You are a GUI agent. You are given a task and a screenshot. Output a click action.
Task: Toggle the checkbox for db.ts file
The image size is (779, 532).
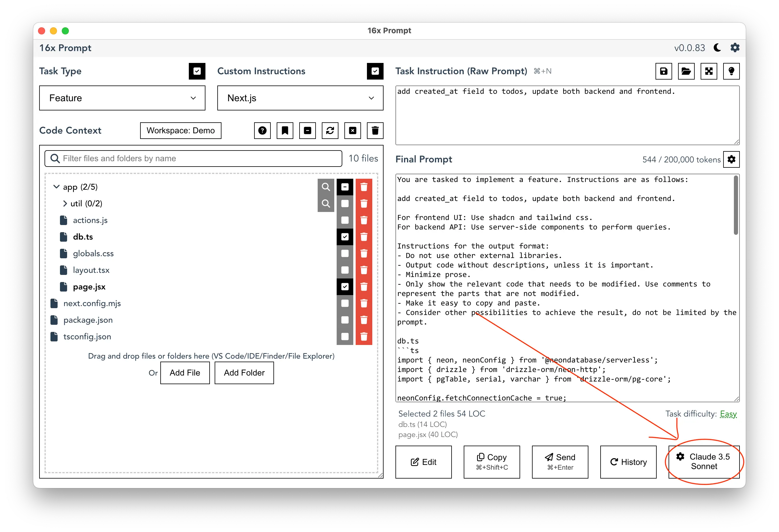pos(344,236)
